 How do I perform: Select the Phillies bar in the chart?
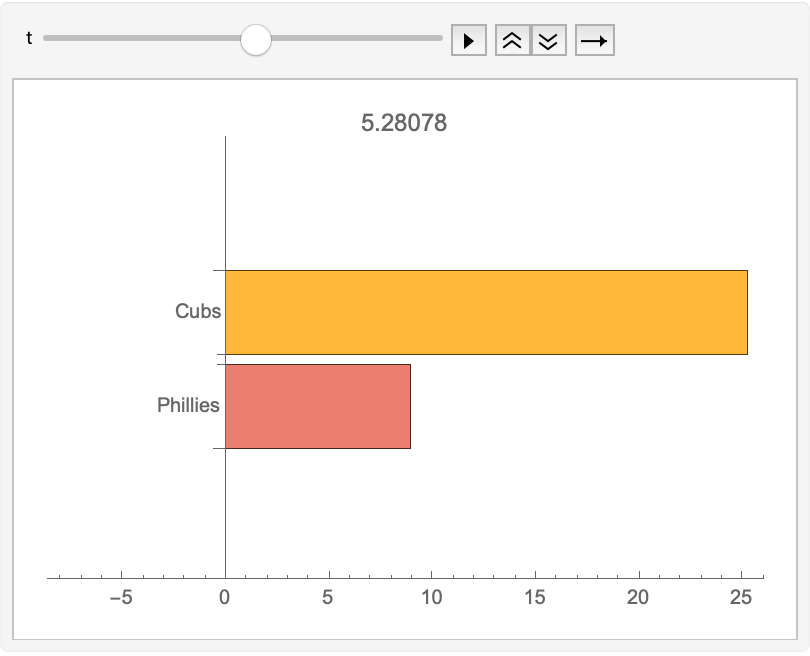[x=315, y=406]
